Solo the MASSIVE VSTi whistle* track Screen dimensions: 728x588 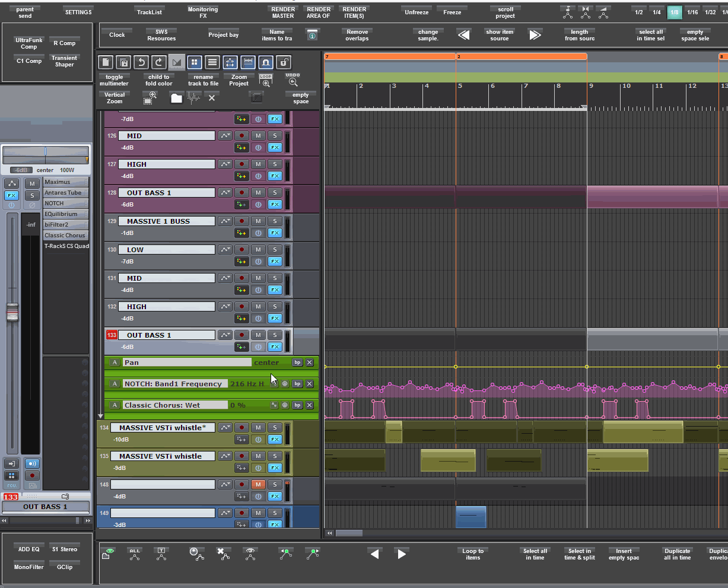coord(275,427)
